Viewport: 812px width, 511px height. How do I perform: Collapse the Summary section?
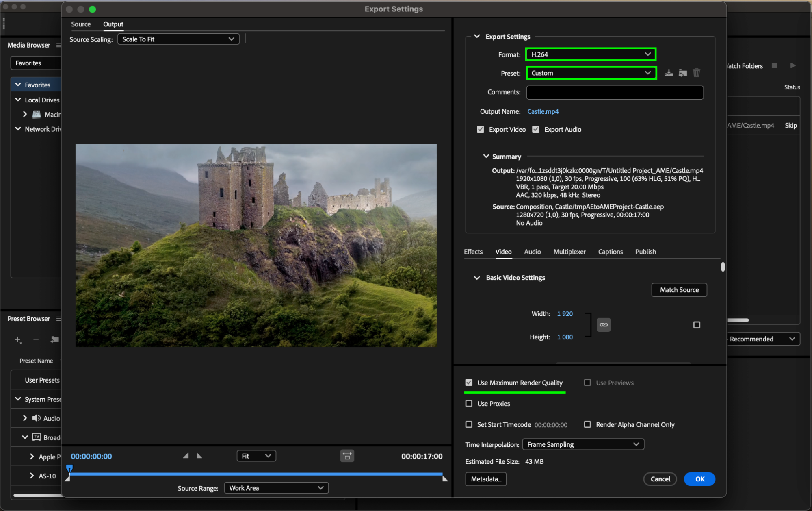(486, 157)
